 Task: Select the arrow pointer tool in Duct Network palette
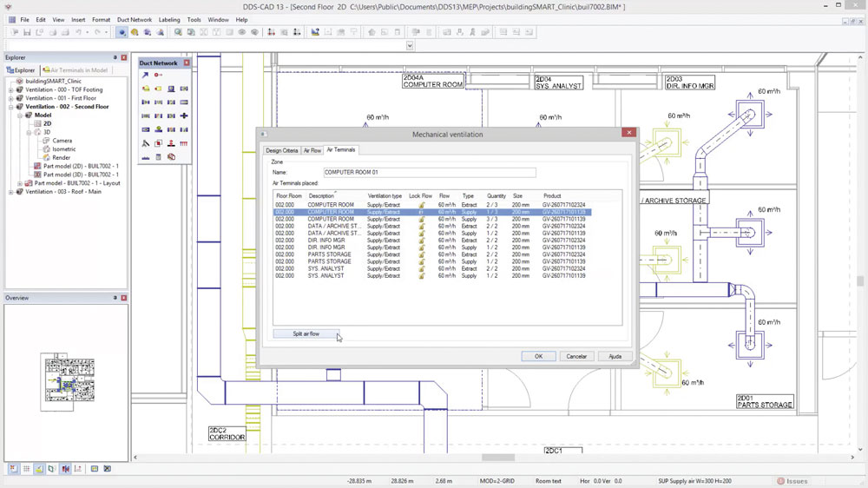click(146, 75)
